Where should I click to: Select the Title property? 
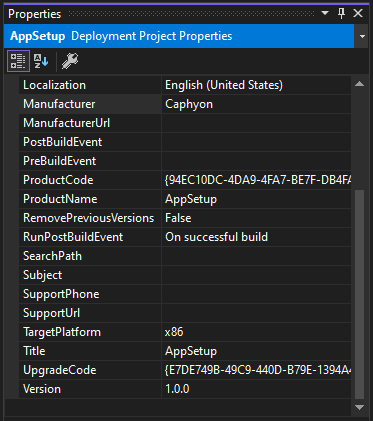[90, 351]
